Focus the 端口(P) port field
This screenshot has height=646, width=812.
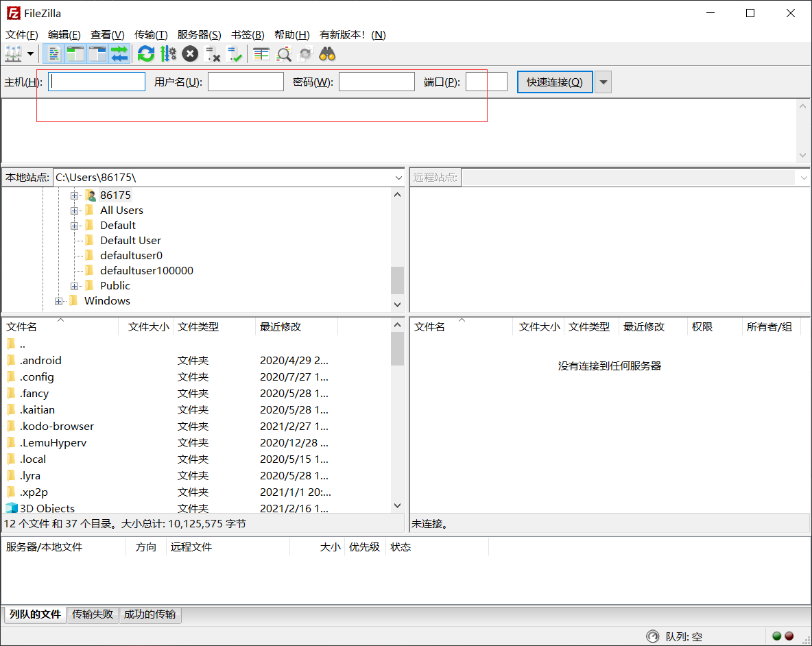(486, 82)
